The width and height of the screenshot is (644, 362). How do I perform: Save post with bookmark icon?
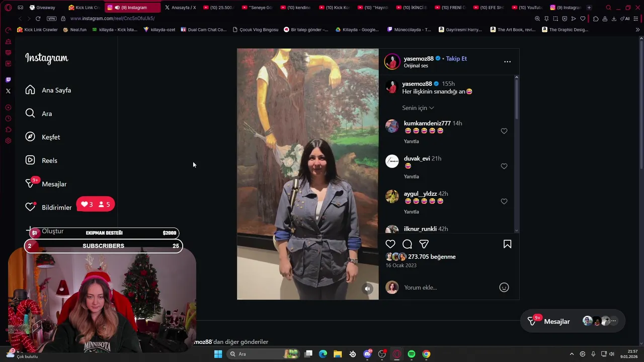point(507,244)
